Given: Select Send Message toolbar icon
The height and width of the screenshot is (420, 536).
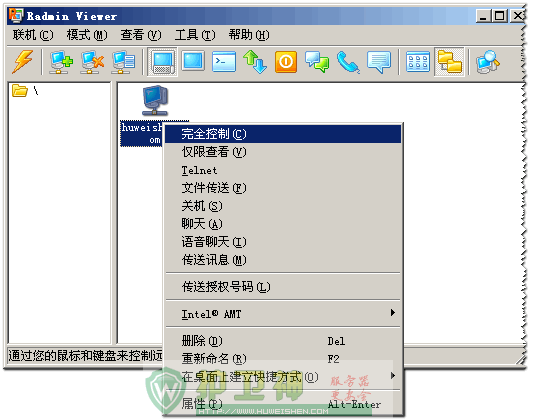Looking at the screenshot, I should click(379, 62).
